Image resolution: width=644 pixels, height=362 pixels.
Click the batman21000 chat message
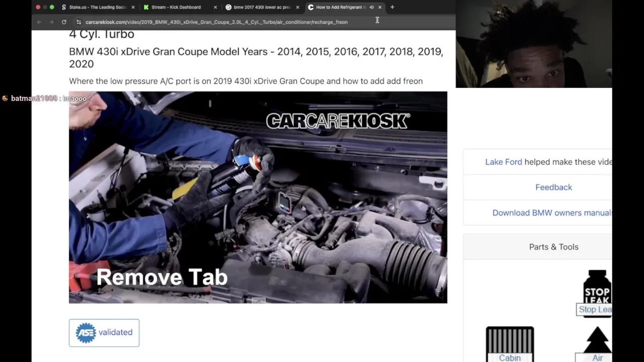pyautogui.click(x=44, y=99)
